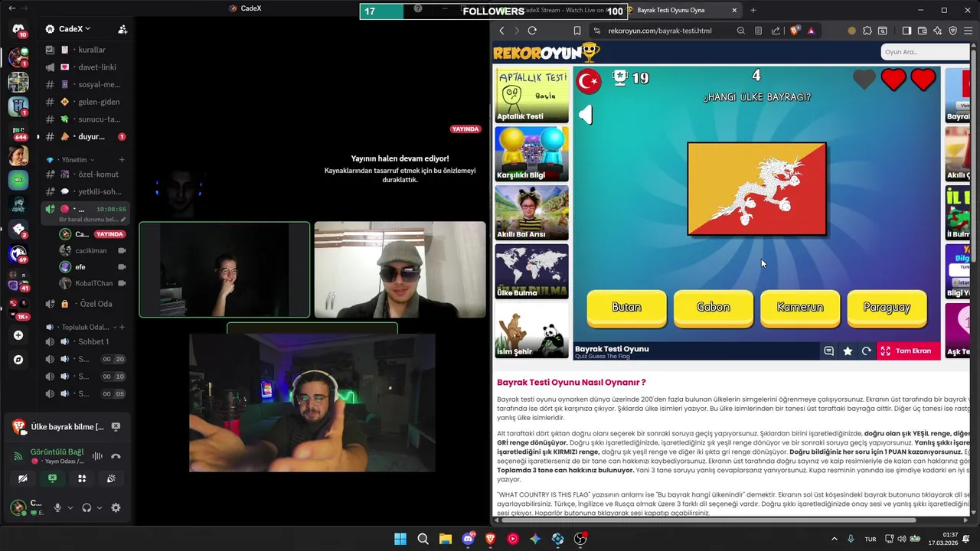Toggle Discord microphone mute
Image resolution: width=980 pixels, height=551 pixels.
[x=57, y=507]
